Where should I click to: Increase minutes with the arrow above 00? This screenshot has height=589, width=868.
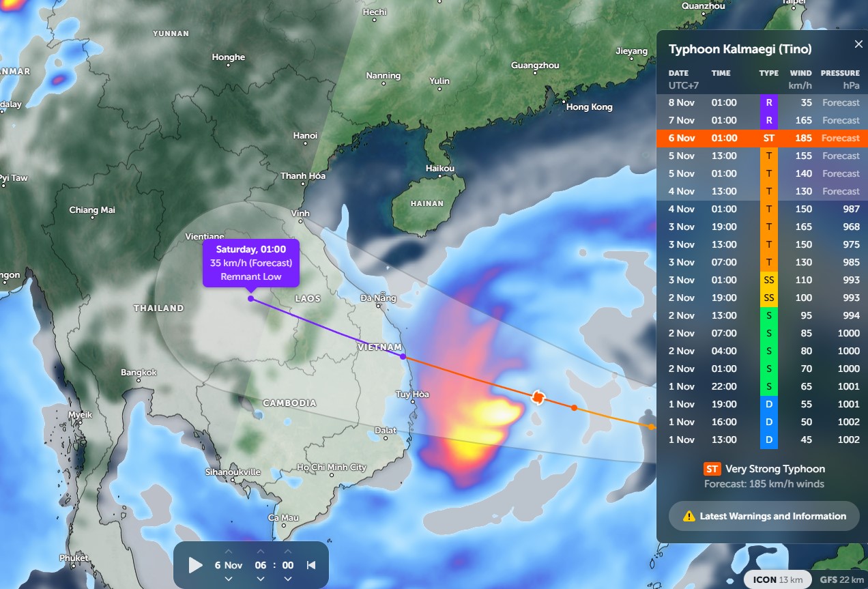pos(288,551)
